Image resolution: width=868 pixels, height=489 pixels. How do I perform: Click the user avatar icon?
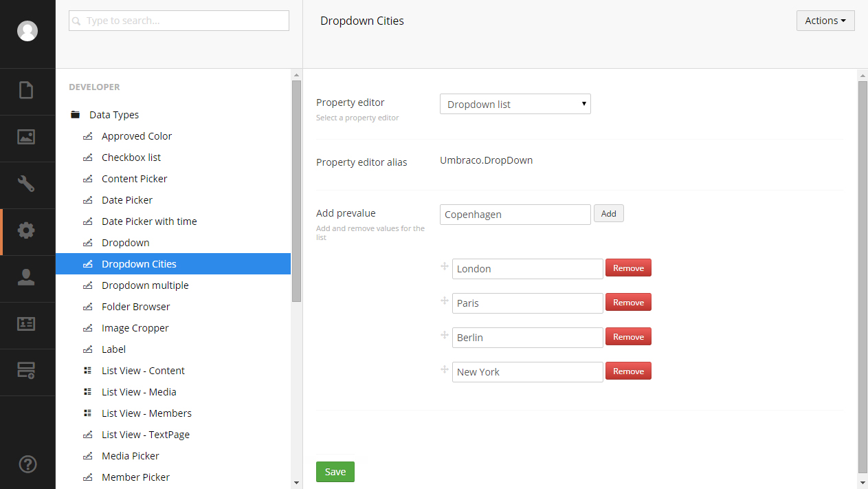pyautogui.click(x=27, y=31)
